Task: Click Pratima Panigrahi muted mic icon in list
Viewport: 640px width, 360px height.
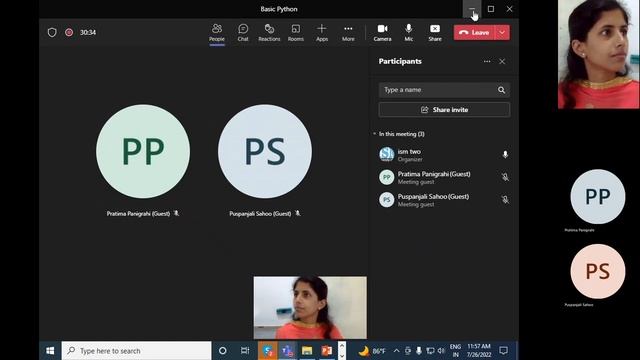Action: (505, 177)
